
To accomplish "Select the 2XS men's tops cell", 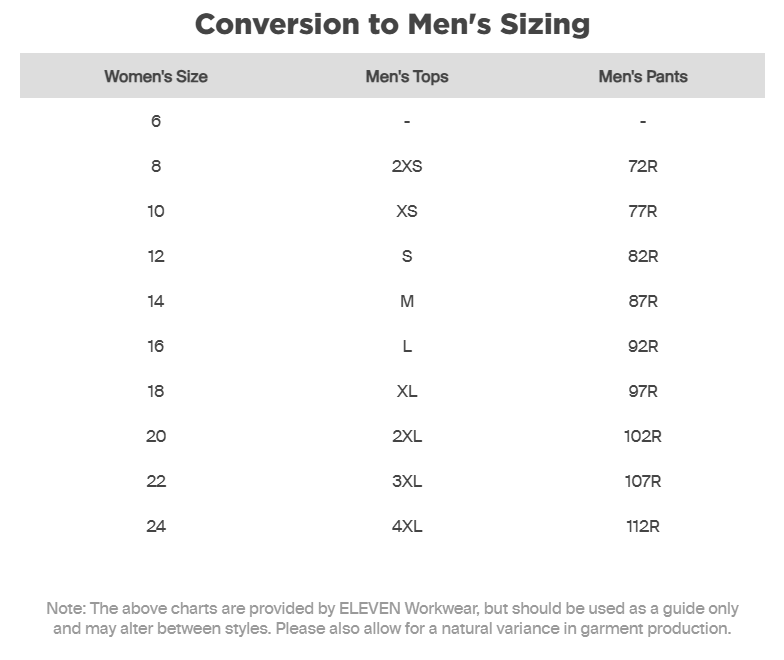I will tap(407, 166).
